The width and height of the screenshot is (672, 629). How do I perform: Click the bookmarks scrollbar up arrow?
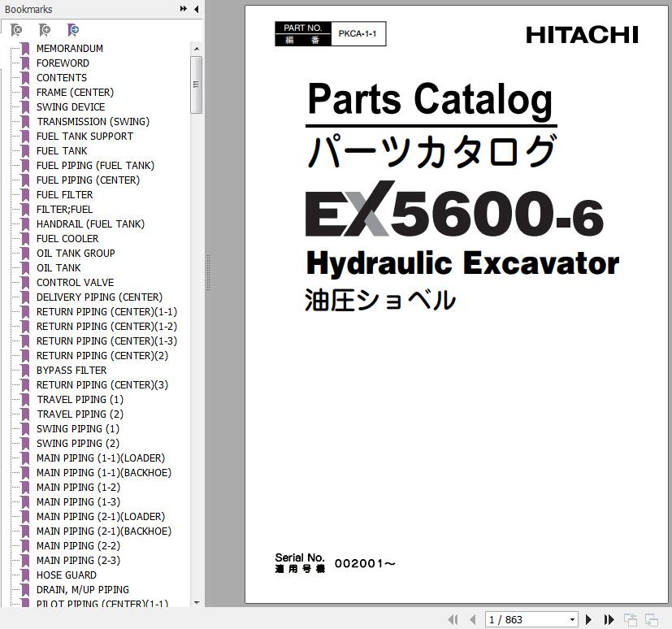[197, 49]
